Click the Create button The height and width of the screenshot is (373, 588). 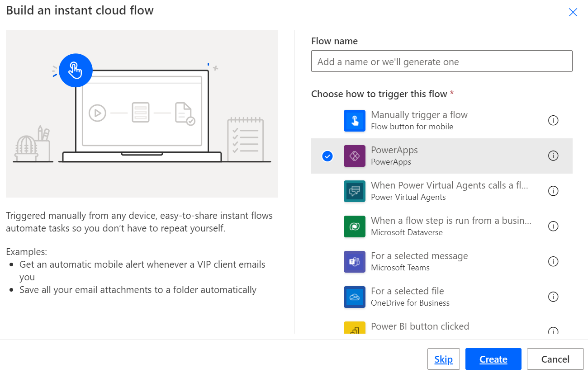(493, 359)
